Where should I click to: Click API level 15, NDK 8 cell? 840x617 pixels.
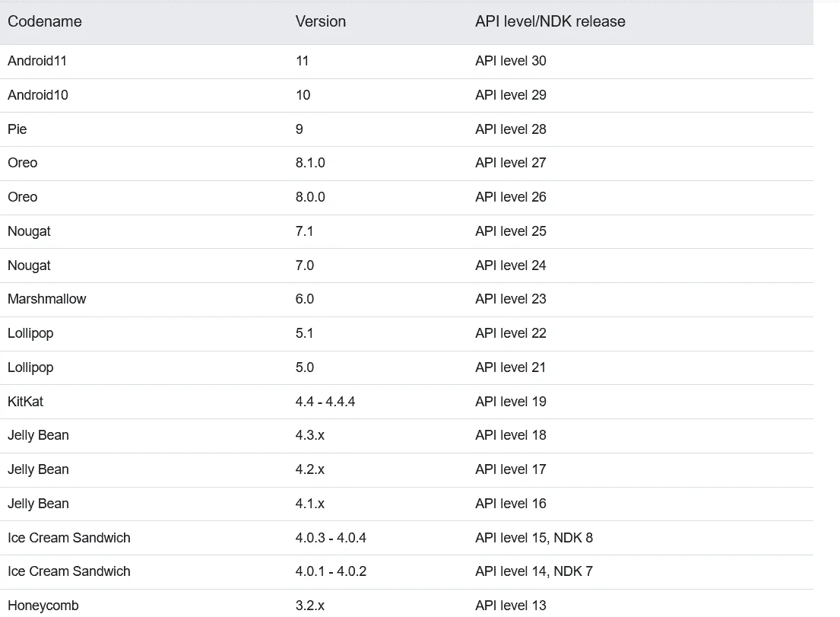tap(534, 538)
